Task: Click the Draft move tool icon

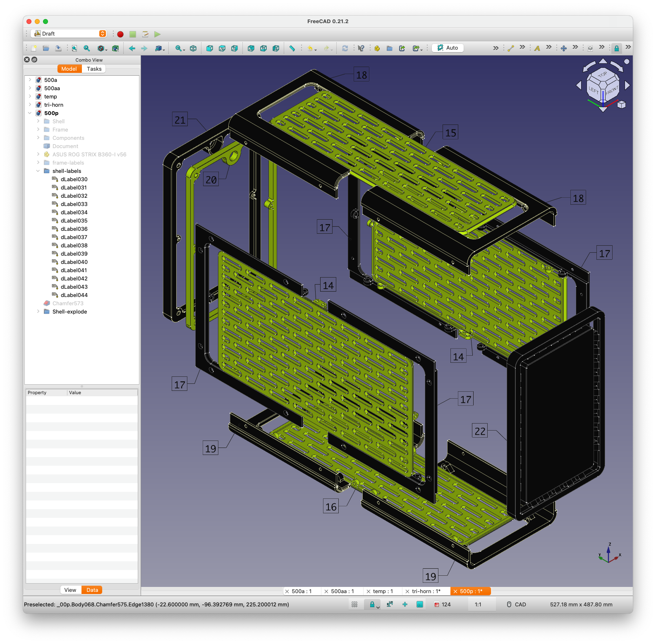Action: [x=564, y=48]
